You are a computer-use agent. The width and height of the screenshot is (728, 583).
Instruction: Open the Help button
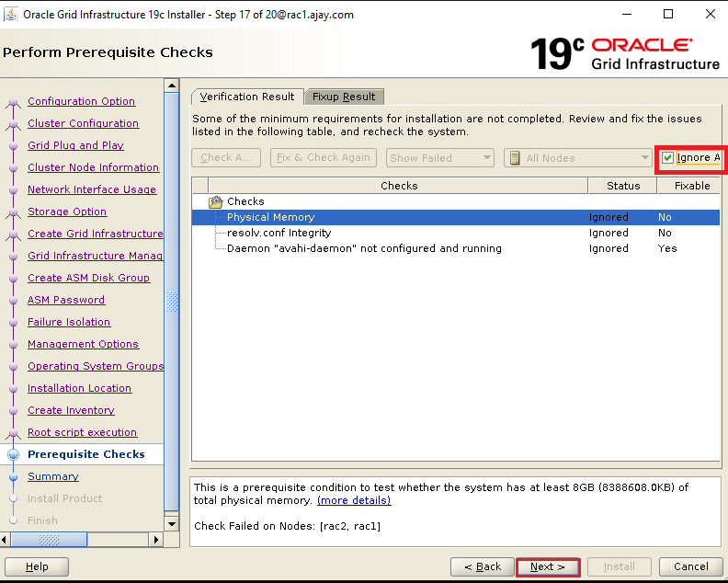[37, 566]
